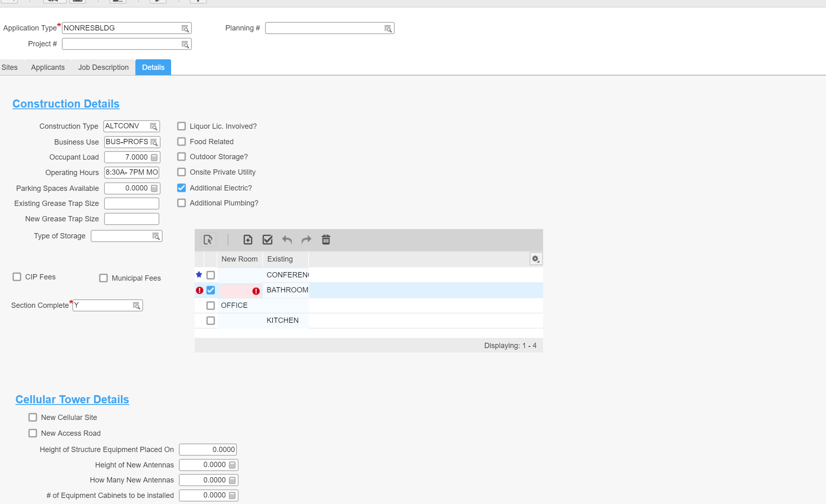The image size is (826, 504).
Task: Click the add new row icon in grid toolbar
Action: (248, 240)
